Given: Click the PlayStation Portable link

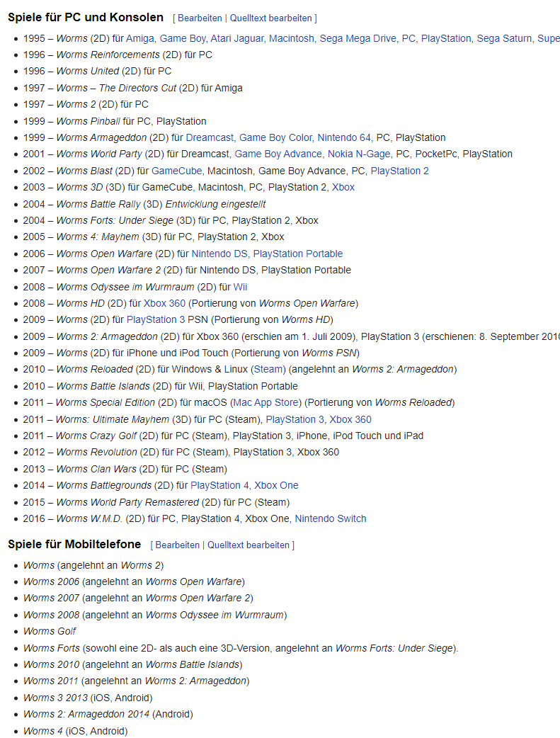Looking at the screenshot, I should [x=298, y=254].
